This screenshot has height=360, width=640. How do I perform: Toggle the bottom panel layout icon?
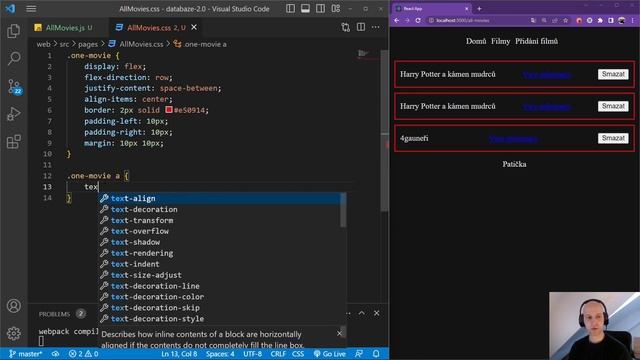point(305,9)
